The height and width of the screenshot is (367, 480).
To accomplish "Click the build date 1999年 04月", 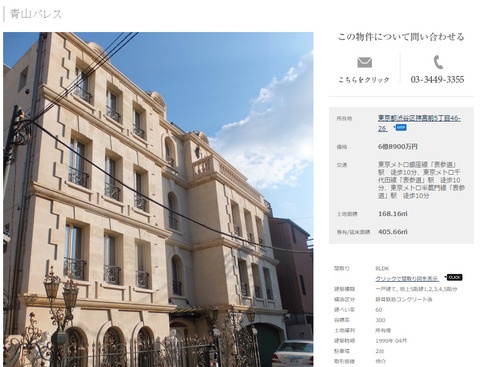I will (391, 341).
